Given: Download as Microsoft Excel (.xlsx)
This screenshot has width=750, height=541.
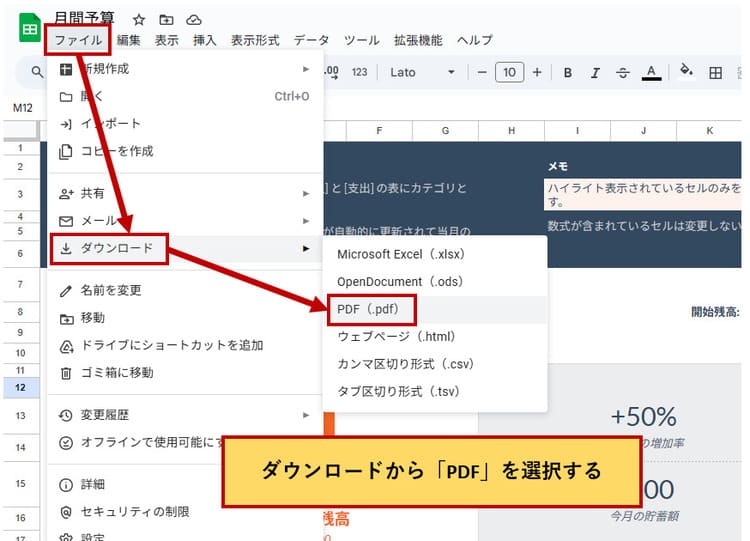Looking at the screenshot, I should 435,254.
